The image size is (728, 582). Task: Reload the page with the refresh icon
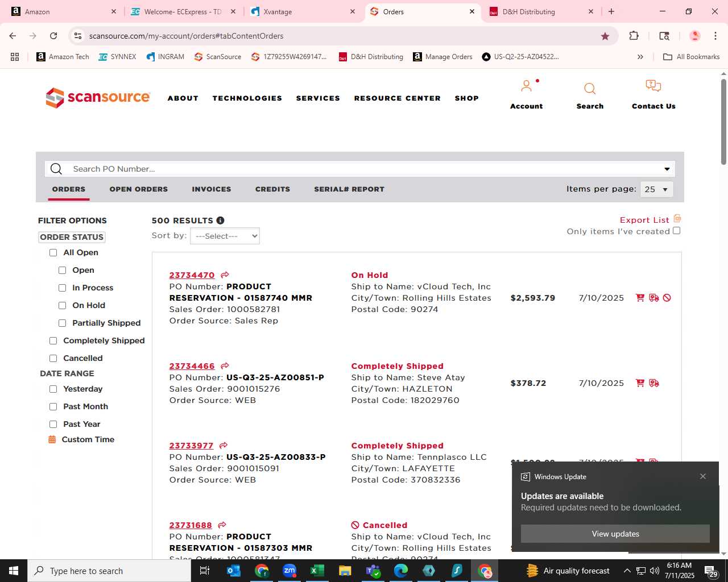[53, 36]
